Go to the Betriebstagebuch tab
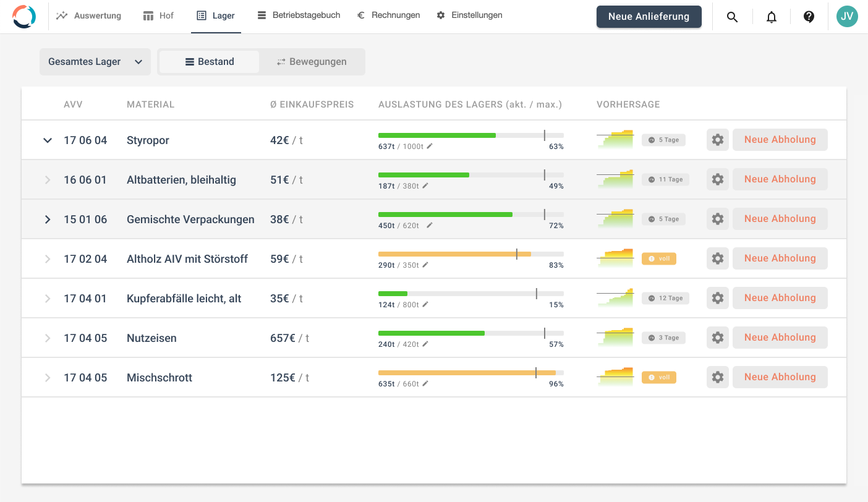This screenshot has width=868, height=502. 299,15
